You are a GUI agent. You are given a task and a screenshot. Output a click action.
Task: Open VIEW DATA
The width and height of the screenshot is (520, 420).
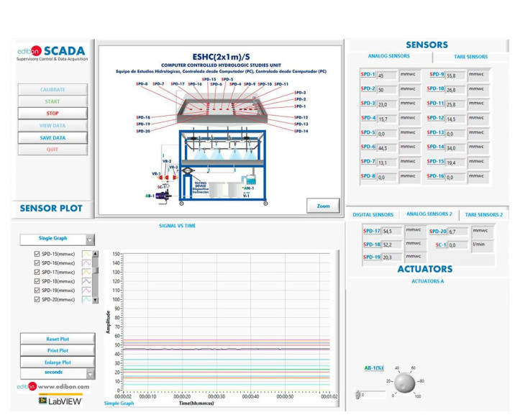pos(53,126)
